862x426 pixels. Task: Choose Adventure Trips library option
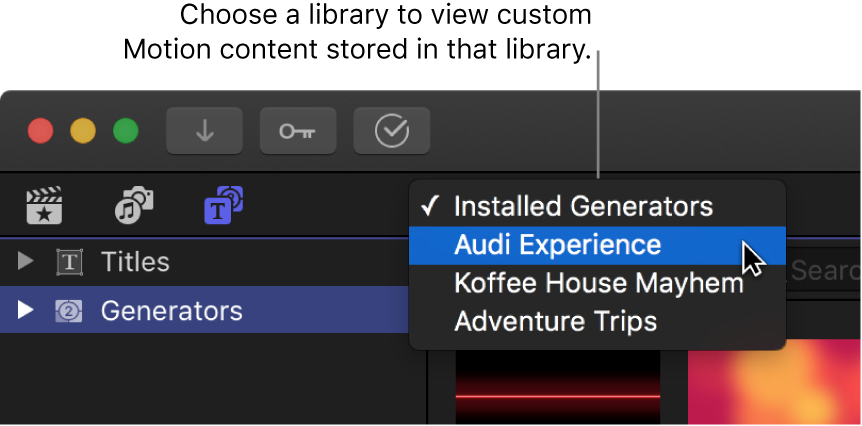click(555, 321)
